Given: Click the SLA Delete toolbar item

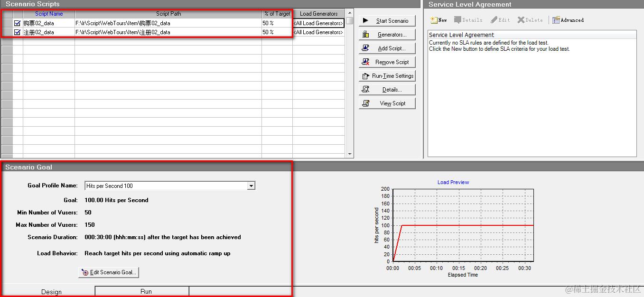Looking at the screenshot, I should (x=530, y=20).
